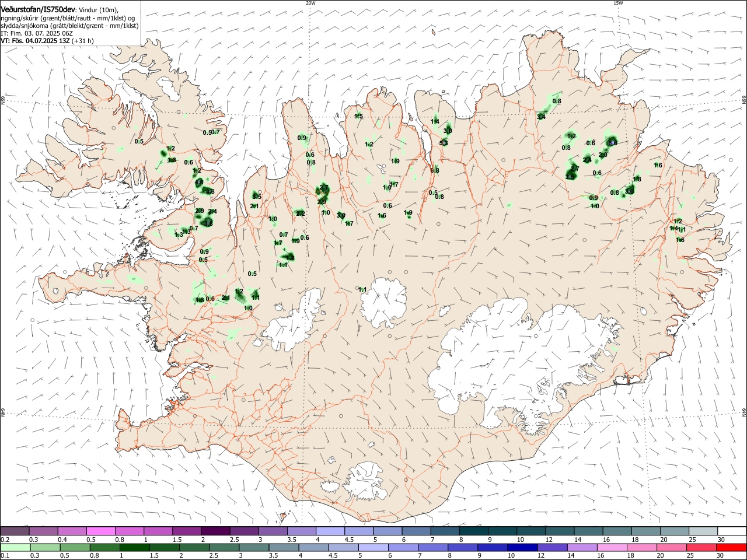Pick top-row swatch between 12 and 14
The image size is (747, 560).
tap(560, 531)
